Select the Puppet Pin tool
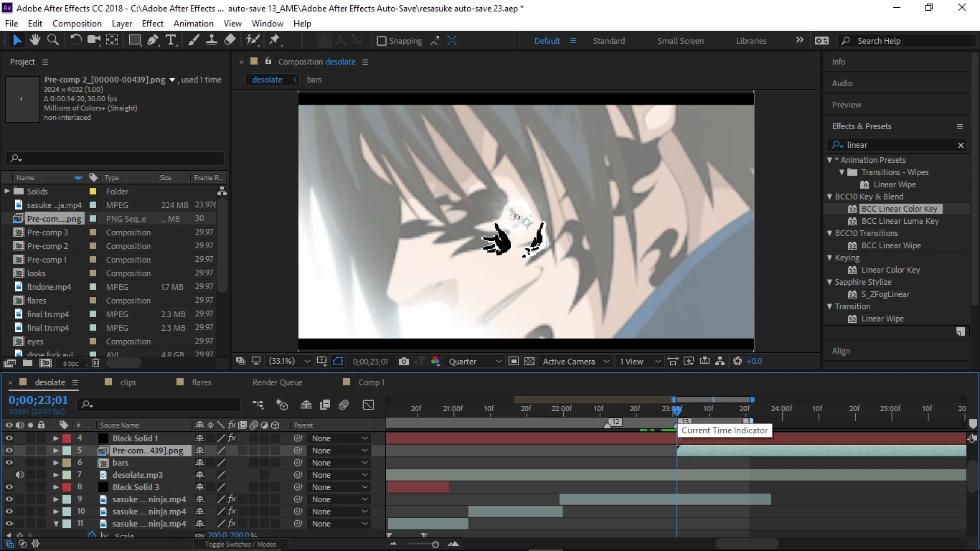Screen dimensions: 980x551 click(x=274, y=40)
